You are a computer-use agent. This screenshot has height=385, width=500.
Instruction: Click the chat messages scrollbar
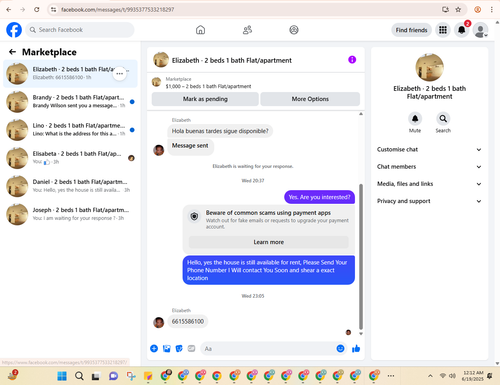click(361, 256)
